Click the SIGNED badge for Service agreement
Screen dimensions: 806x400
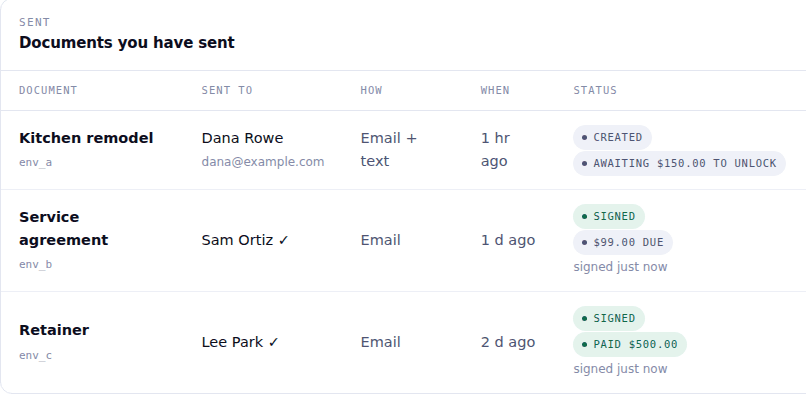pos(609,216)
